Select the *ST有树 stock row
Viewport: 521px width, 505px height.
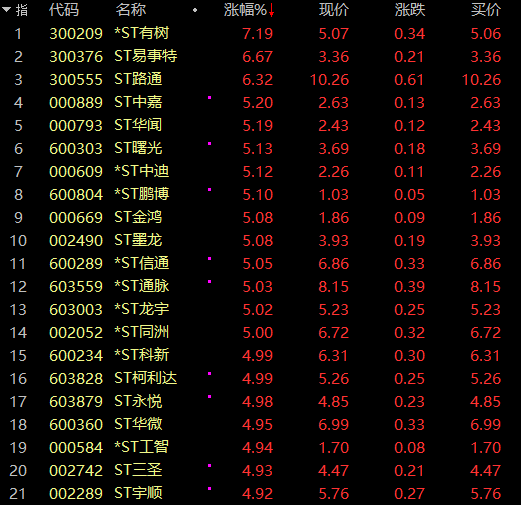point(260,33)
